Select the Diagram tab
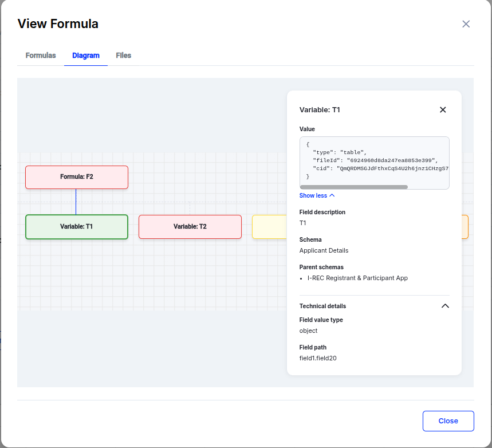The height and width of the screenshot is (448, 492). click(86, 56)
